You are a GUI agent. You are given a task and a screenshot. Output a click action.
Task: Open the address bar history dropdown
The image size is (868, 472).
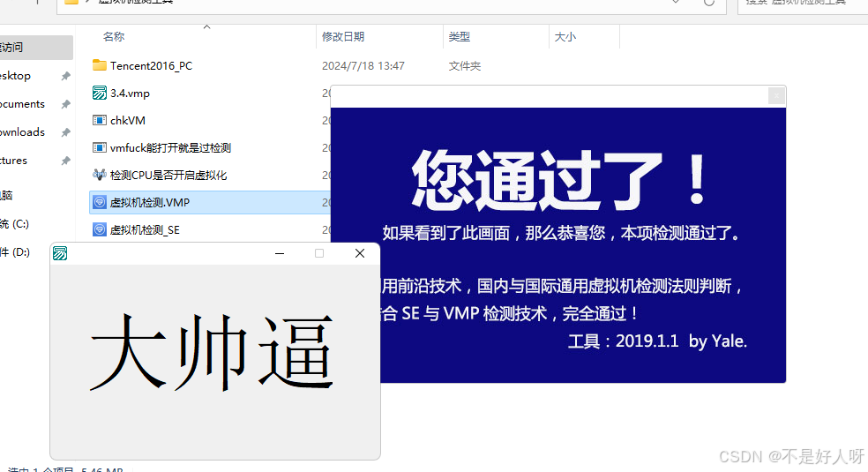[676, 3]
